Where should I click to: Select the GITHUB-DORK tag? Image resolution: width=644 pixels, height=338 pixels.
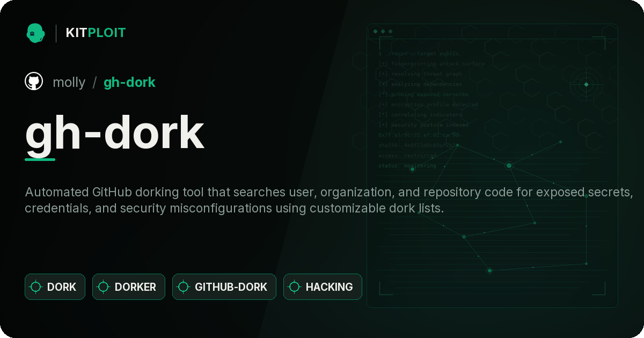pyautogui.click(x=224, y=286)
